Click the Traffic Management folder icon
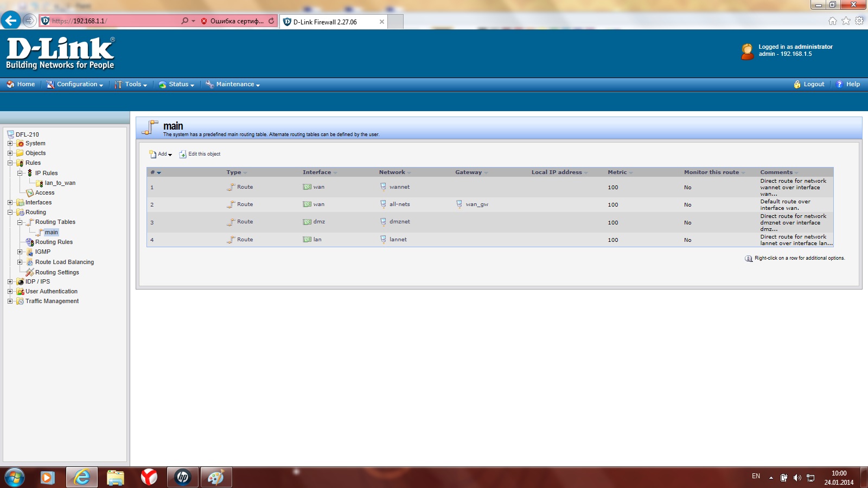Screen dimensions: 868x488 coord(20,301)
